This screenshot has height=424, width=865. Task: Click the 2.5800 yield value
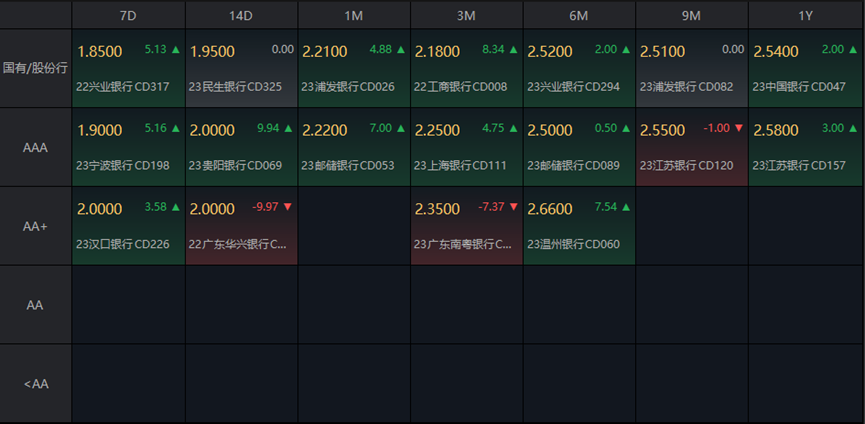pos(776,131)
